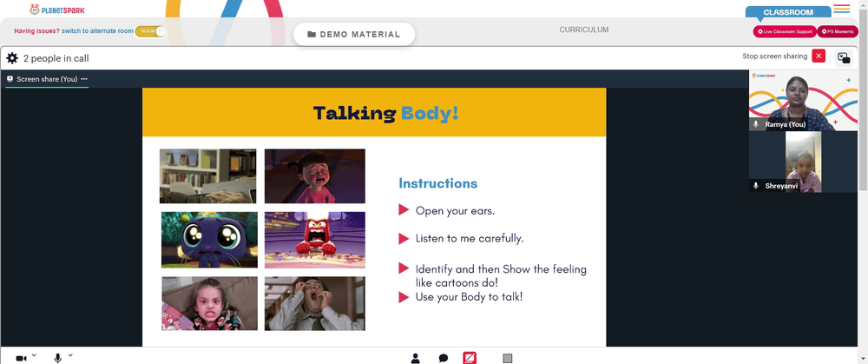Image resolution: width=868 pixels, height=364 pixels.
Task: Click the page scrollbar up arrow
Action: coord(864,3)
